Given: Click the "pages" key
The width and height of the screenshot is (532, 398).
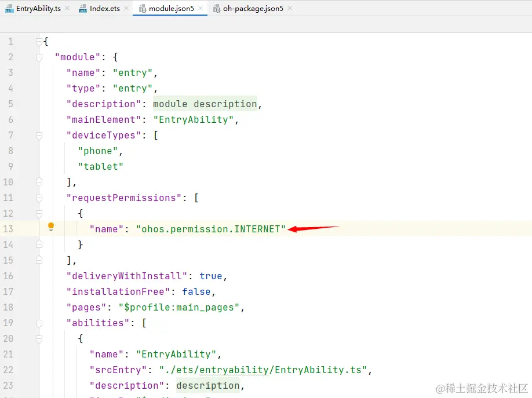Looking at the screenshot, I should (86, 308).
